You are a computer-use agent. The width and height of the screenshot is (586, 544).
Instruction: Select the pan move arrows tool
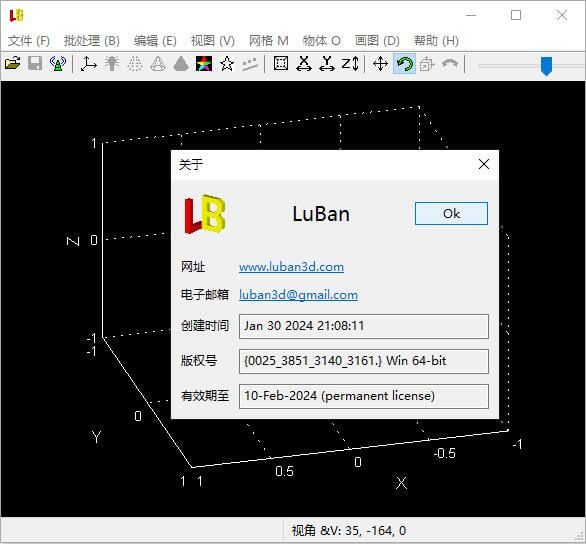pyautogui.click(x=380, y=64)
